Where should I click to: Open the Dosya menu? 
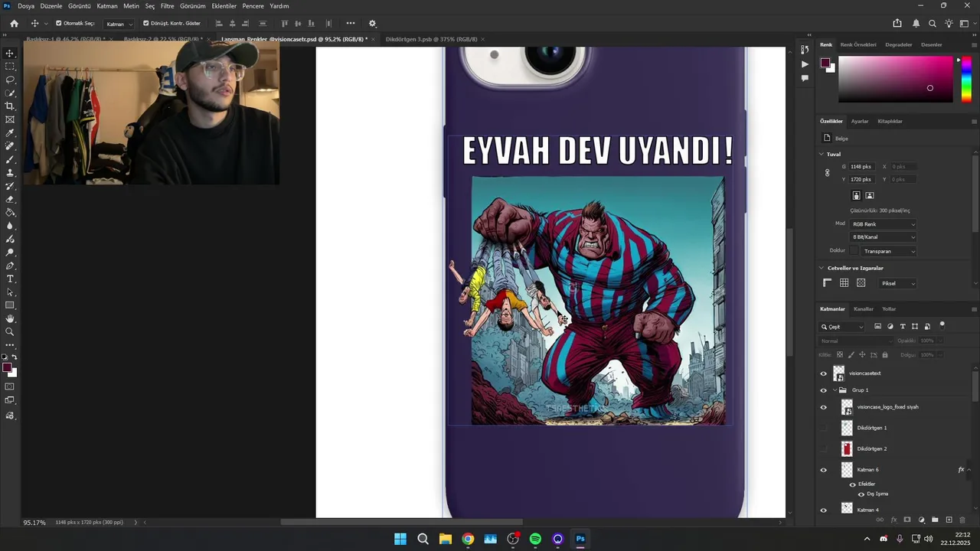pos(26,6)
